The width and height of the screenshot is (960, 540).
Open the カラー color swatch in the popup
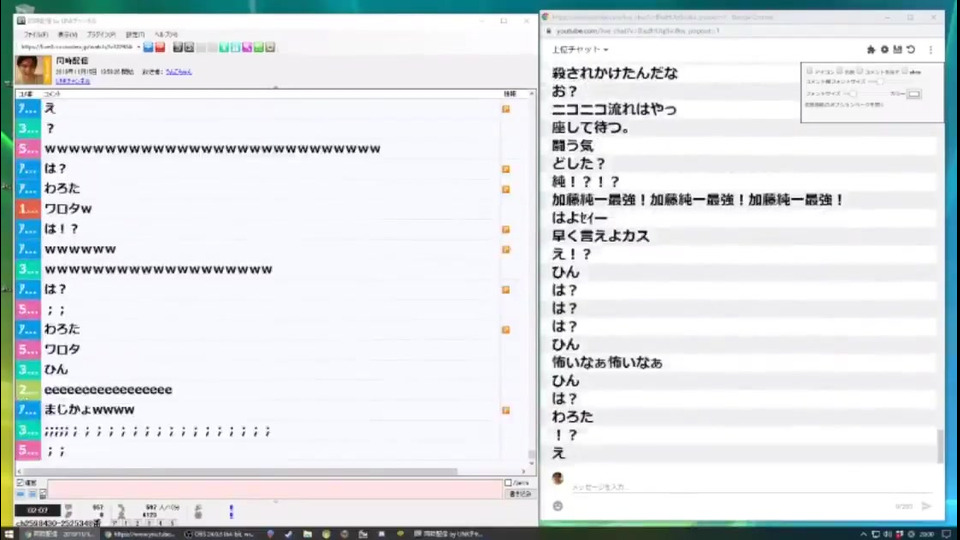[x=913, y=94]
